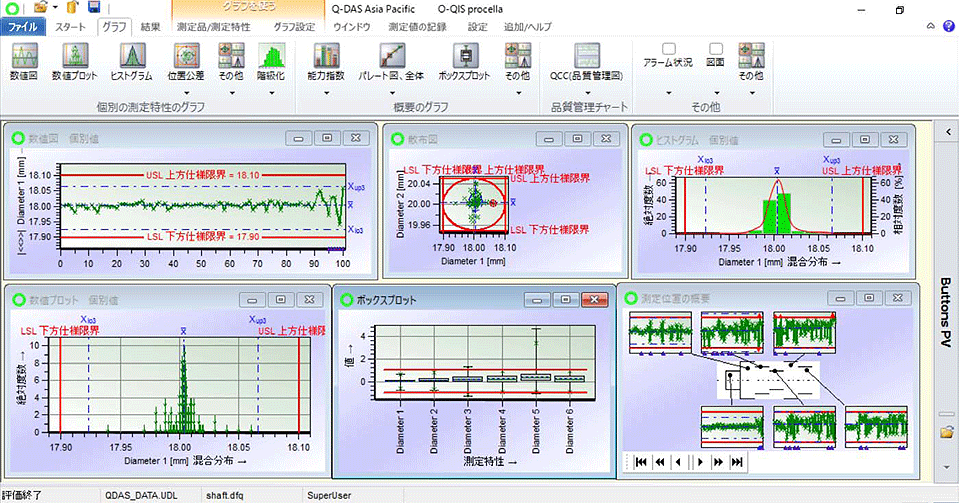Jump to last characteristic in navigation bar
The width and height of the screenshot is (960, 503).
[x=737, y=462]
